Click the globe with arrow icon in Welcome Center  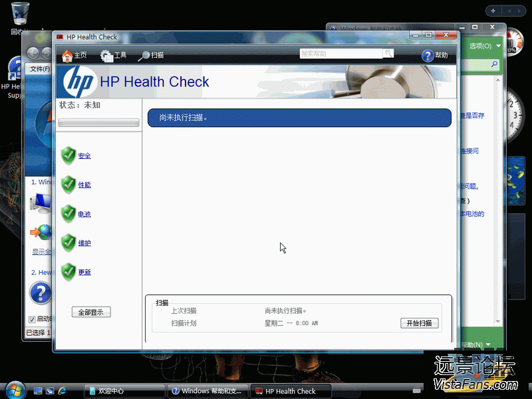click(x=41, y=232)
